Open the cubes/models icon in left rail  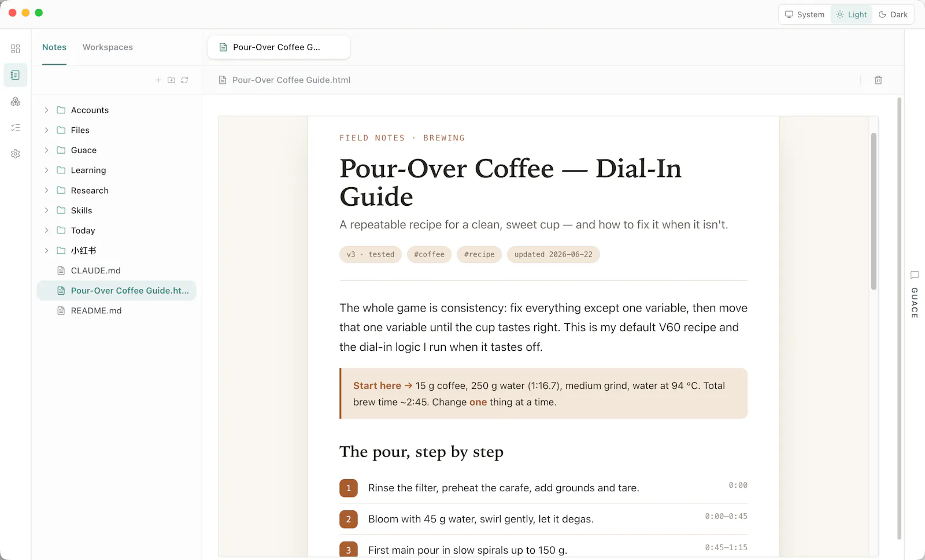click(x=16, y=101)
